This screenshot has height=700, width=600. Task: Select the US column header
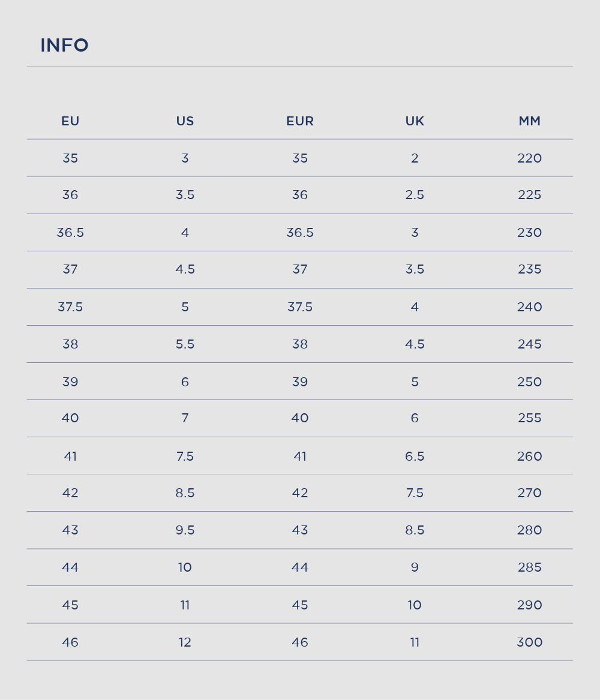(x=185, y=121)
